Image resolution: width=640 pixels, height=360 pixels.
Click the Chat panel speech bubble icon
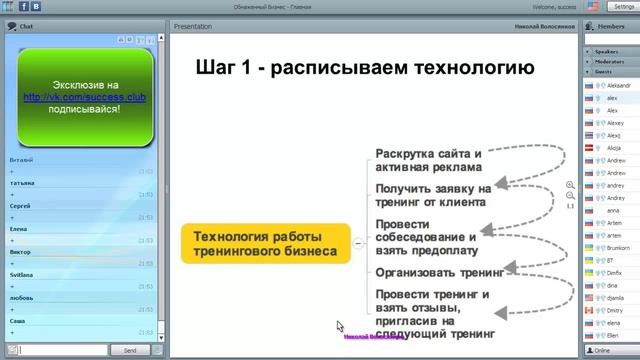(12, 27)
